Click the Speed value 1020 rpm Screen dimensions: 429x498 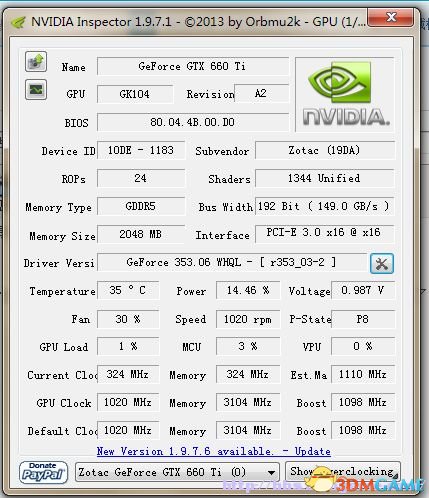click(x=248, y=319)
